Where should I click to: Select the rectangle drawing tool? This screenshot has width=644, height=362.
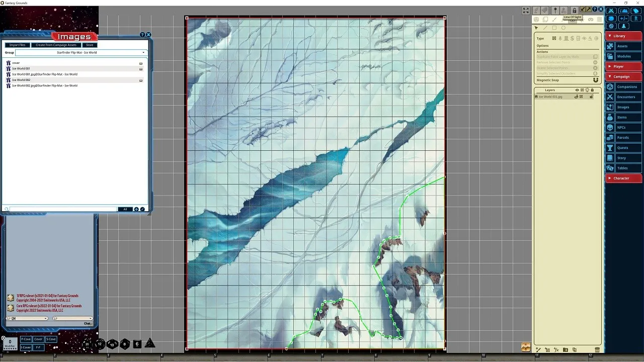pyautogui.click(x=554, y=28)
